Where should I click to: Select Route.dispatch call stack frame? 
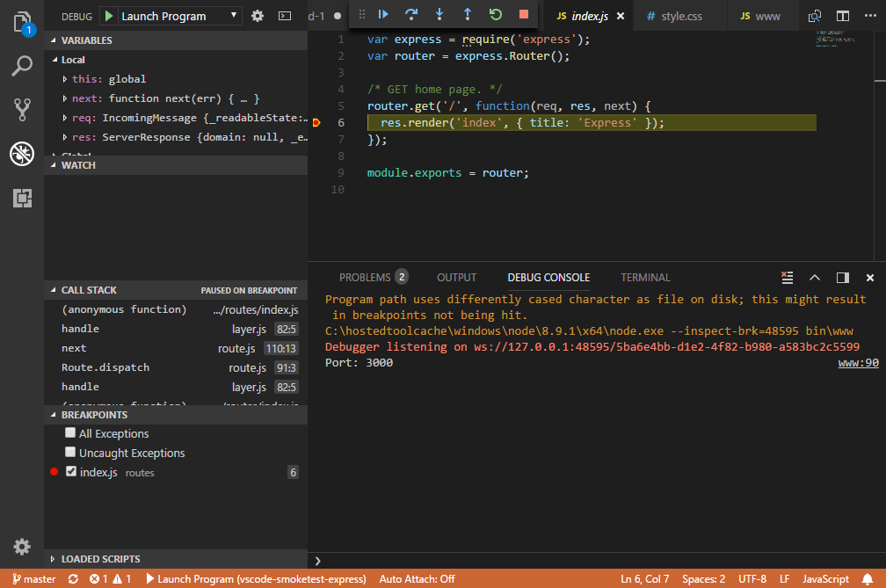point(176,367)
